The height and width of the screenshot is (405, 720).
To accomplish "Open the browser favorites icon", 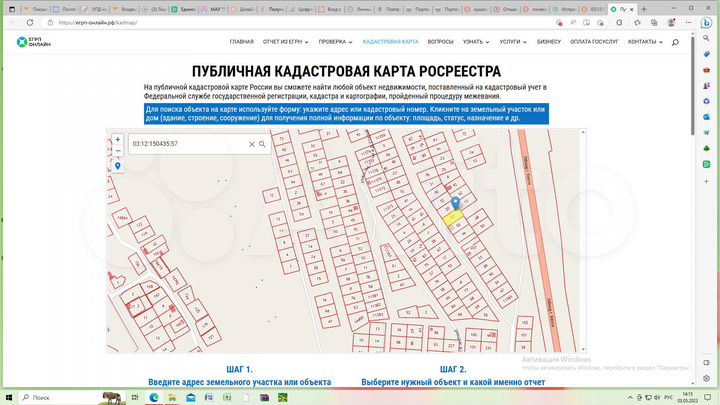I will point(637,22).
